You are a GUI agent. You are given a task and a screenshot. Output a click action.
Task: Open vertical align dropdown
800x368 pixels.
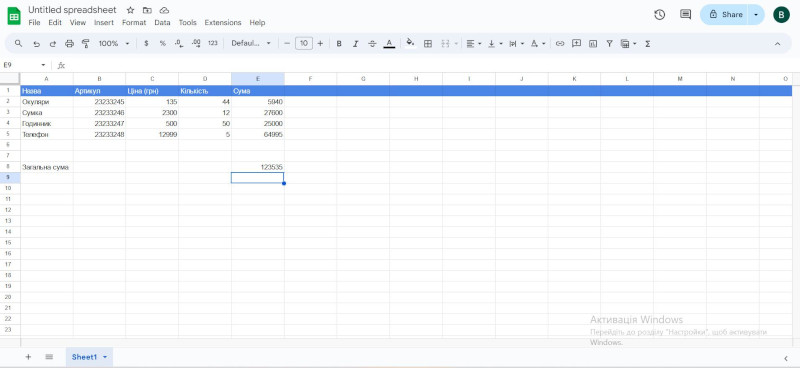(x=495, y=44)
